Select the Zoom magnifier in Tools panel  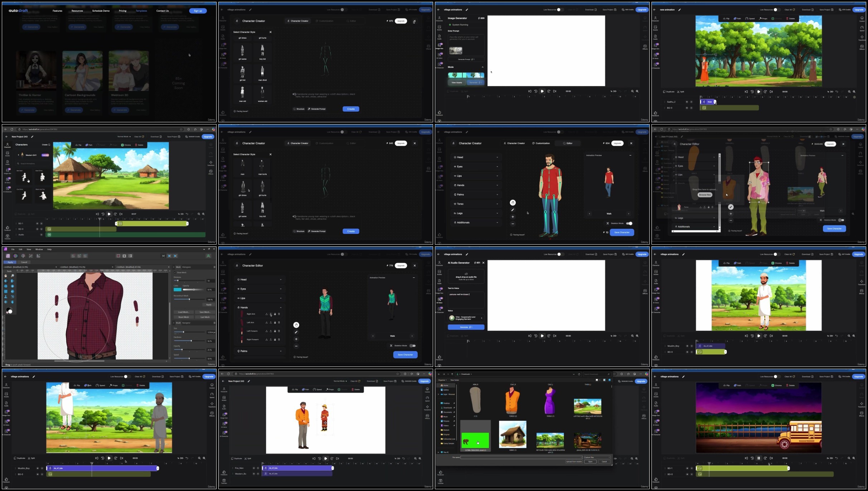13,275
